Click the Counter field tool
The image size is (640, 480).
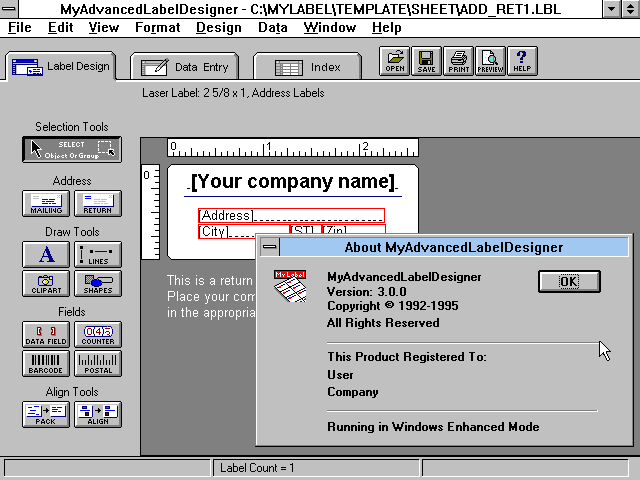(x=98, y=334)
